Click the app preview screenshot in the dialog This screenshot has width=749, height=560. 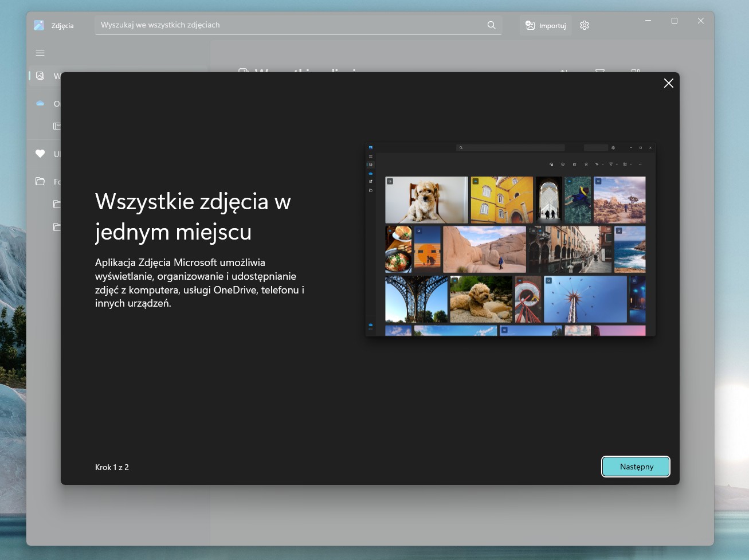[x=511, y=240]
